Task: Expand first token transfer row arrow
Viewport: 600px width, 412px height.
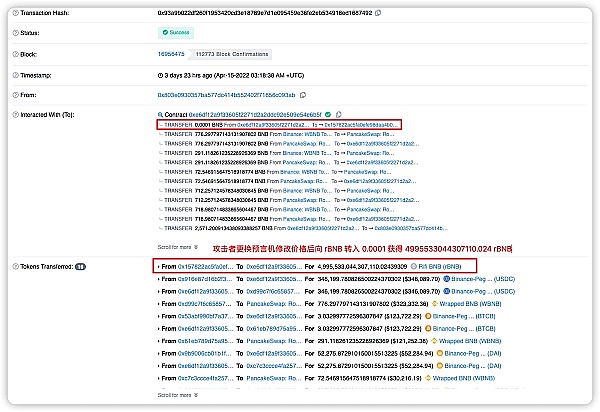Action: (159, 267)
